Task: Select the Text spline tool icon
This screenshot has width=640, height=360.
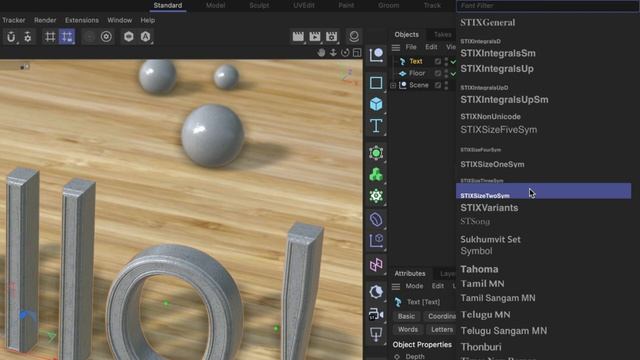Action: tap(376, 126)
